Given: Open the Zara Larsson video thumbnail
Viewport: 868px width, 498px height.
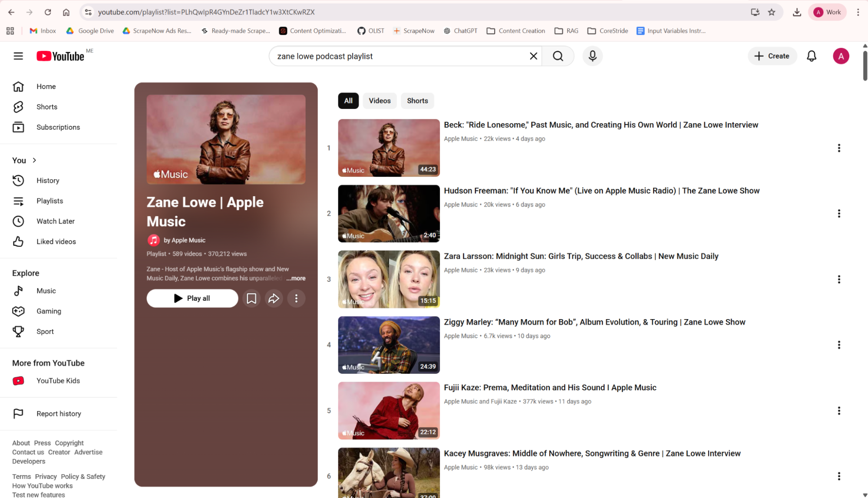Looking at the screenshot, I should click(x=389, y=279).
